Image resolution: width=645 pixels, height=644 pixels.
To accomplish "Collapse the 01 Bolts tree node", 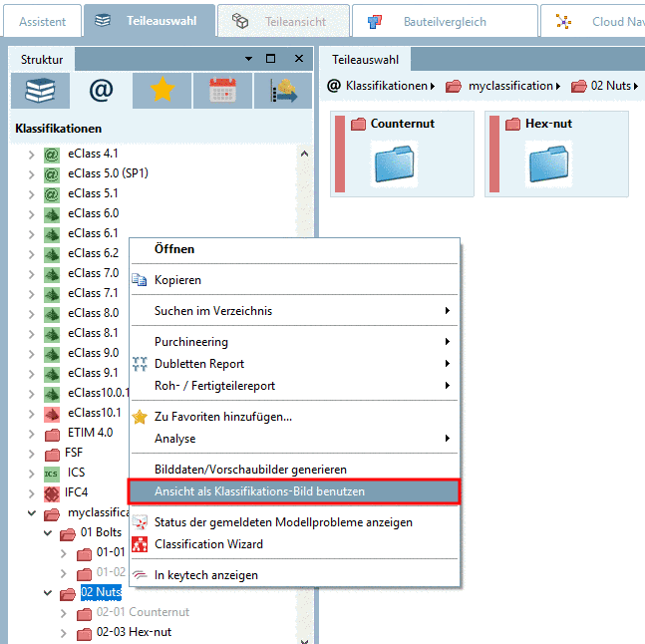I will (48, 533).
